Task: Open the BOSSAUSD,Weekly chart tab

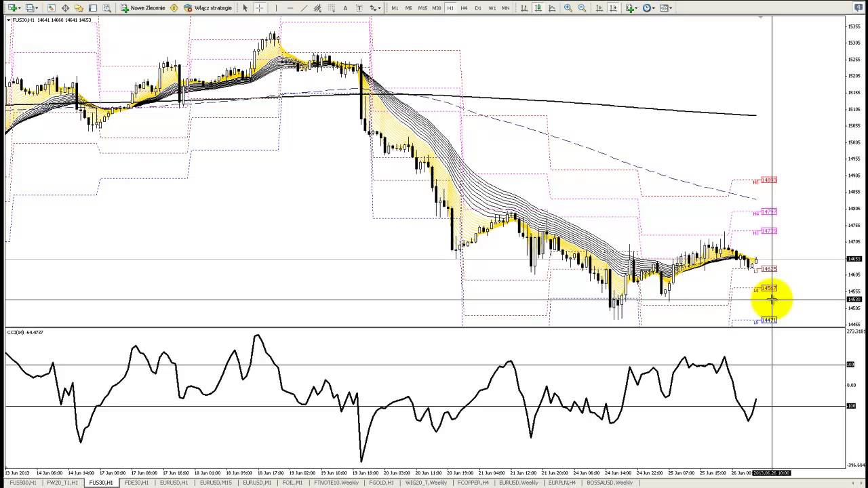Action: point(609,483)
